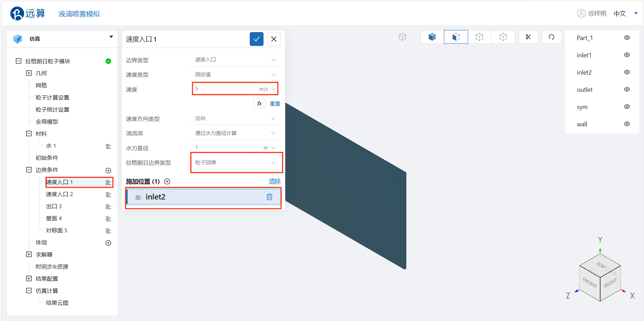
Task: Click the 速度 value input field
Action: pyautogui.click(x=225, y=89)
